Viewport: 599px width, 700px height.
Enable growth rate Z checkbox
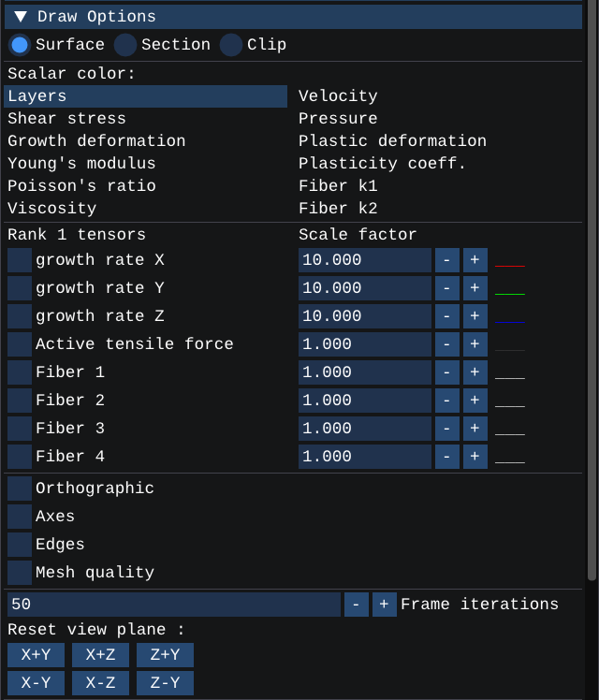point(20,316)
